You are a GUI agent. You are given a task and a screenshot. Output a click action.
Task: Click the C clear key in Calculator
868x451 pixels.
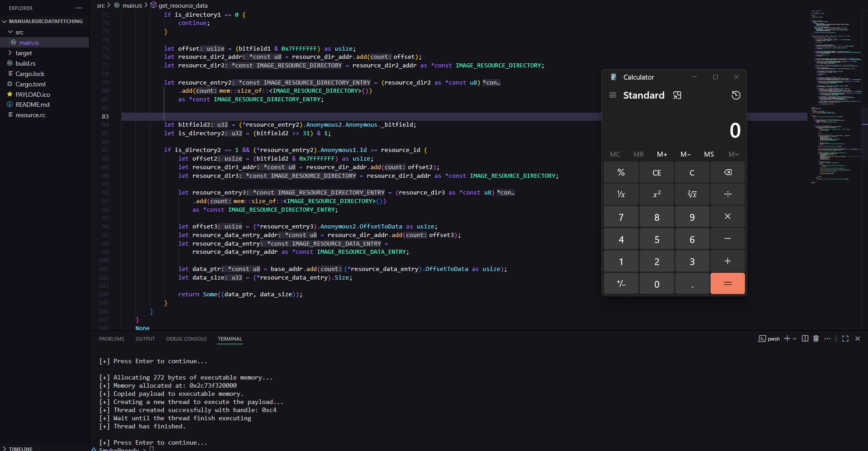[x=692, y=172]
